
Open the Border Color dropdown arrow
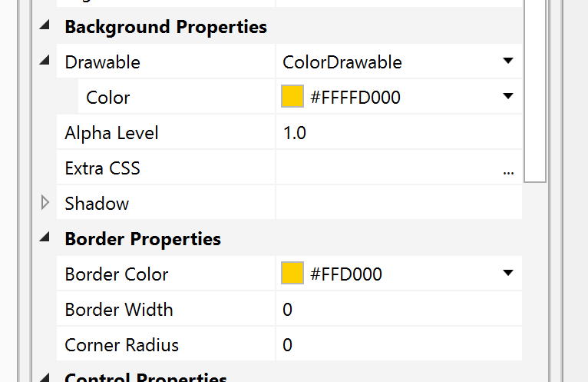[x=507, y=274]
